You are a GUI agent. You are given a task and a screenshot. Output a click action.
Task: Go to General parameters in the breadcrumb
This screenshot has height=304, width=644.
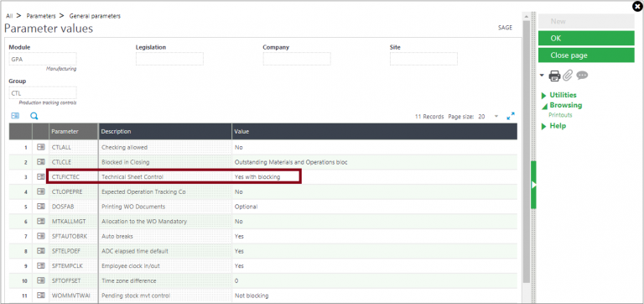point(95,16)
